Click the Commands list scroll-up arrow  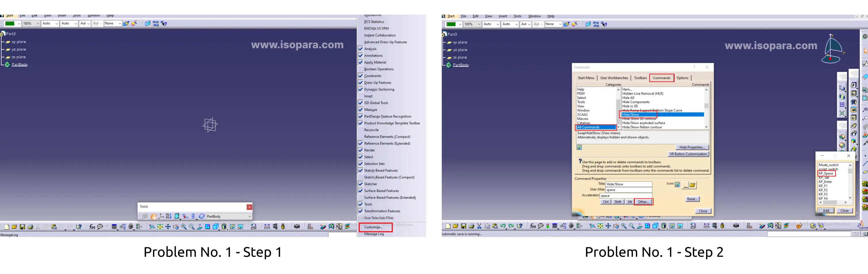(x=706, y=90)
